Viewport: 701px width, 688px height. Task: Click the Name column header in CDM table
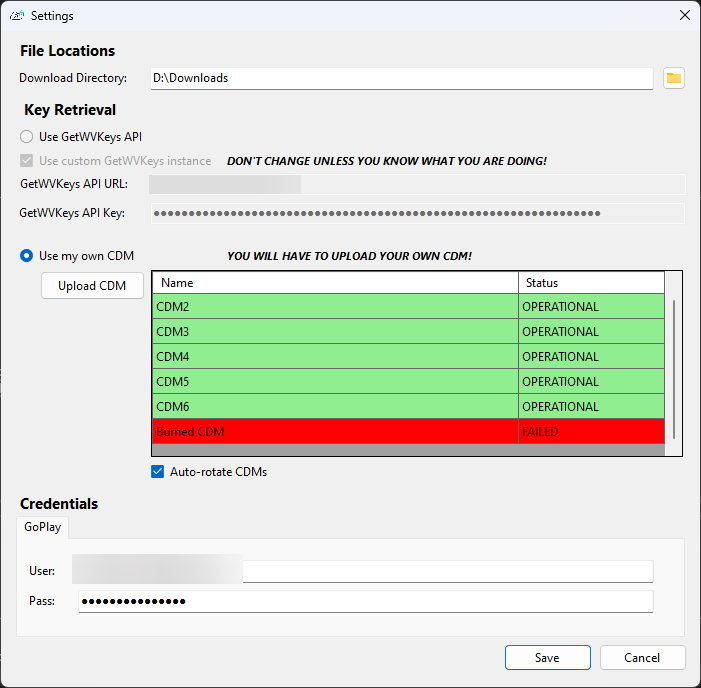(x=335, y=283)
